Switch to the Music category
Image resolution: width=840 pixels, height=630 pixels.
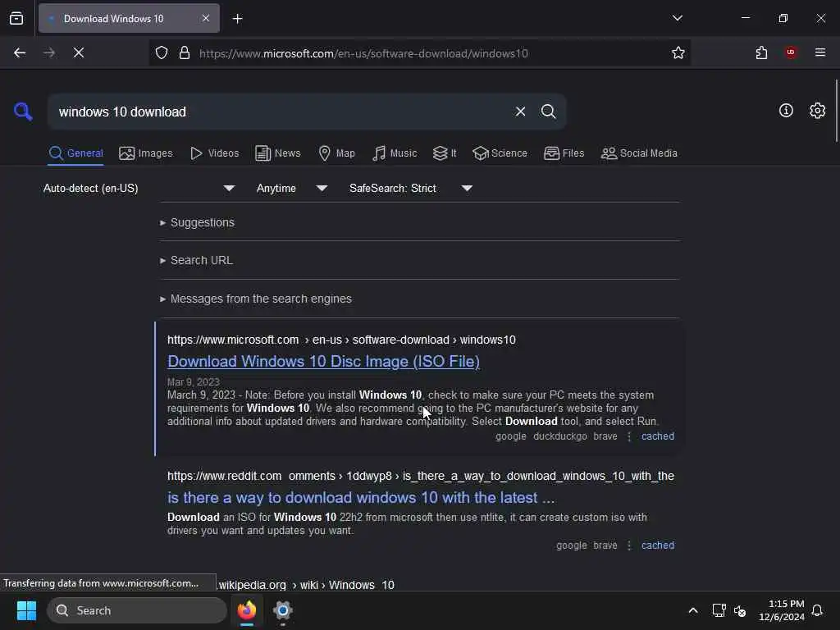click(x=395, y=153)
